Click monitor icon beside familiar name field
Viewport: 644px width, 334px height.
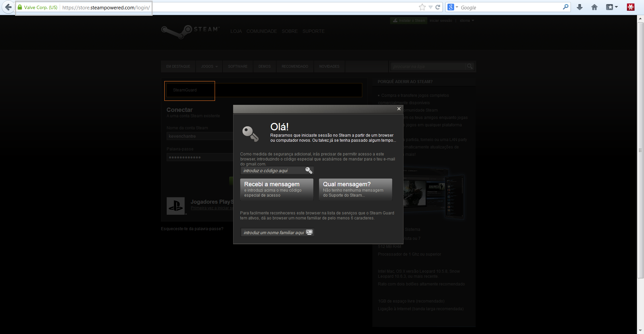tap(309, 232)
